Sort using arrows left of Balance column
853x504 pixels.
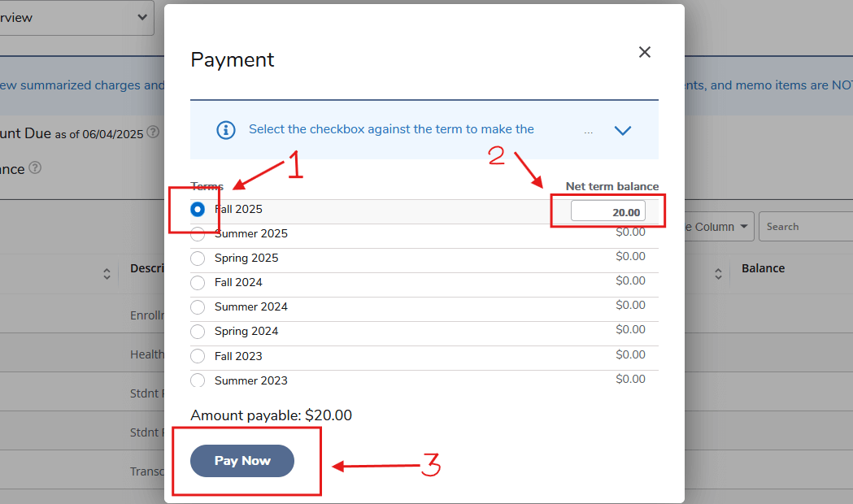pyautogui.click(x=719, y=274)
